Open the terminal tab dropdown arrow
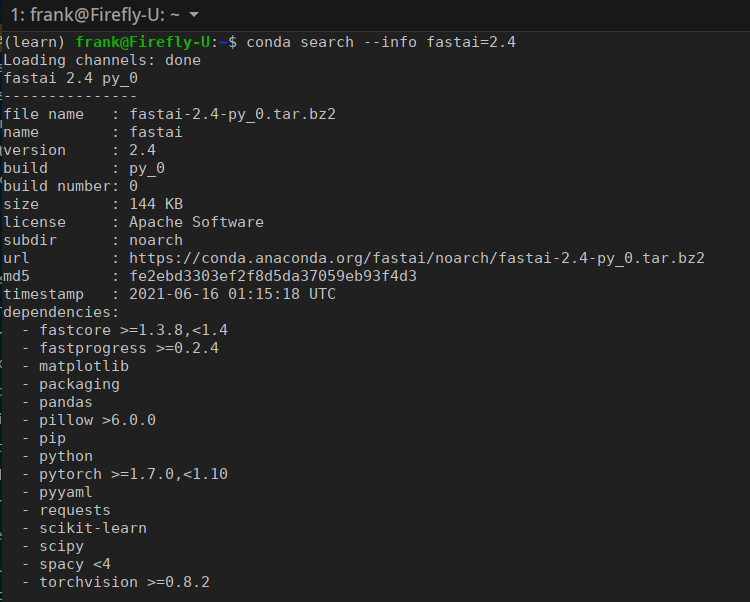 pos(194,15)
